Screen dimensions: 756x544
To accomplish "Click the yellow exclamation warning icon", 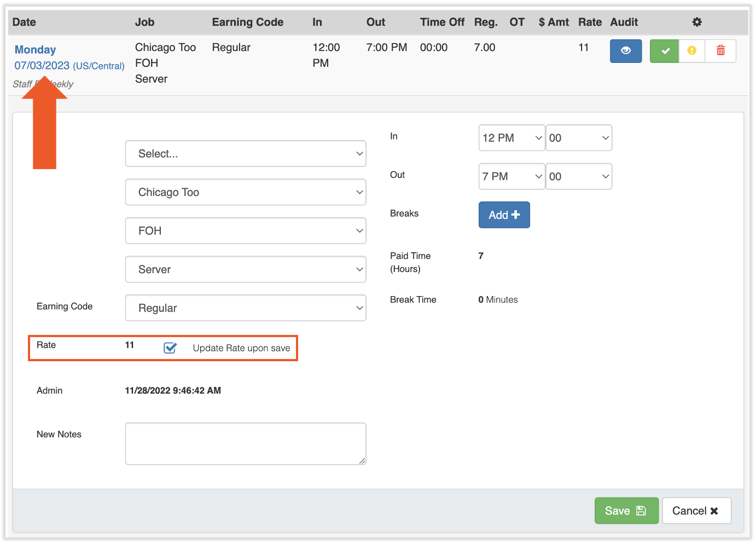I will pyautogui.click(x=692, y=51).
